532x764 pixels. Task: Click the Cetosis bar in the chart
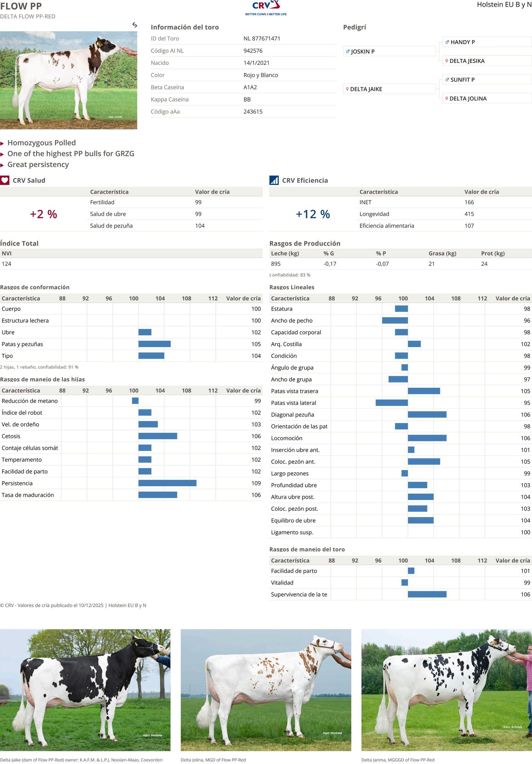[x=158, y=436]
